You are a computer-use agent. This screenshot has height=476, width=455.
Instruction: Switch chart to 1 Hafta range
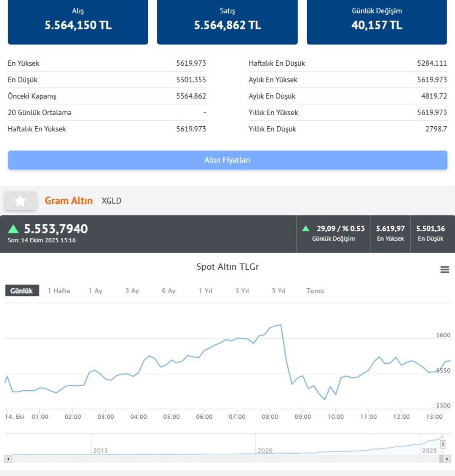(59, 291)
